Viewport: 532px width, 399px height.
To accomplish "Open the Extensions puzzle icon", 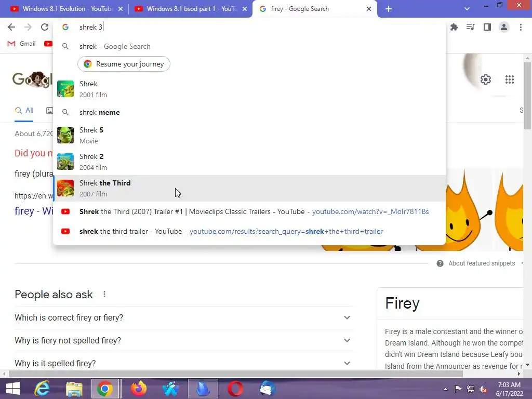I will click(x=454, y=27).
